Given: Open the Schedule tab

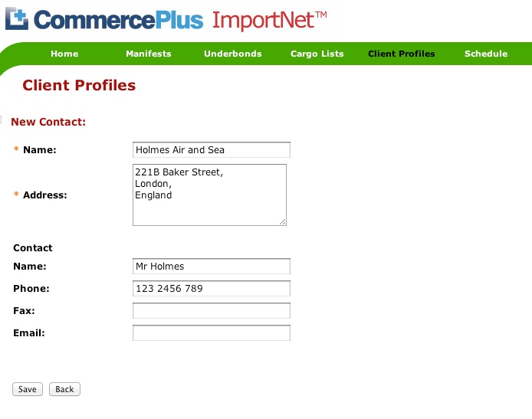Looking at the screenshot, I should [486, 54].
